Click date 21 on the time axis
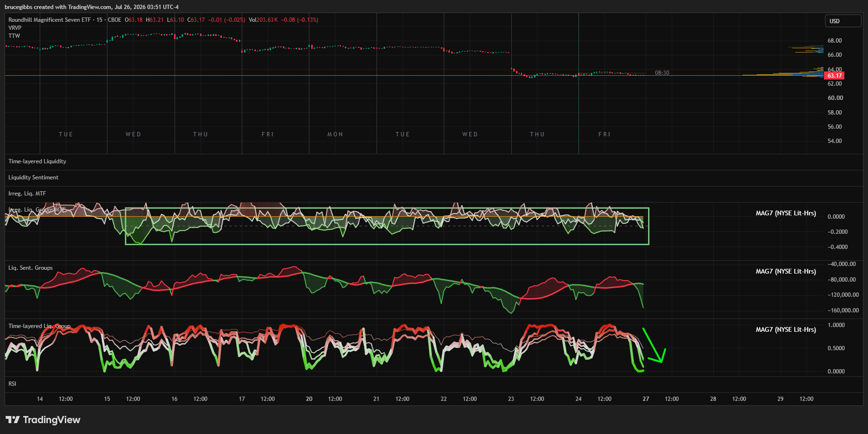The height and width of the screenshot is (434, 868). pyautogui.click(x=376, y=399)
